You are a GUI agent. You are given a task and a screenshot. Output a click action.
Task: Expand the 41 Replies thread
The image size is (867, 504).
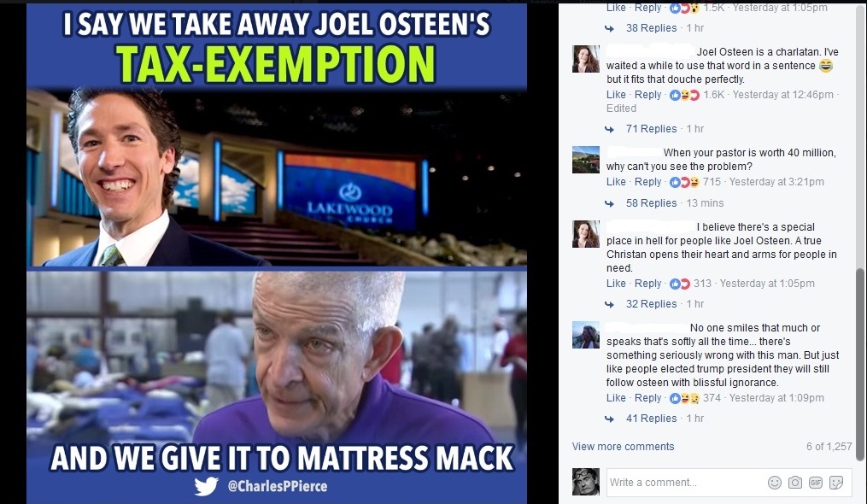(651, 419)
